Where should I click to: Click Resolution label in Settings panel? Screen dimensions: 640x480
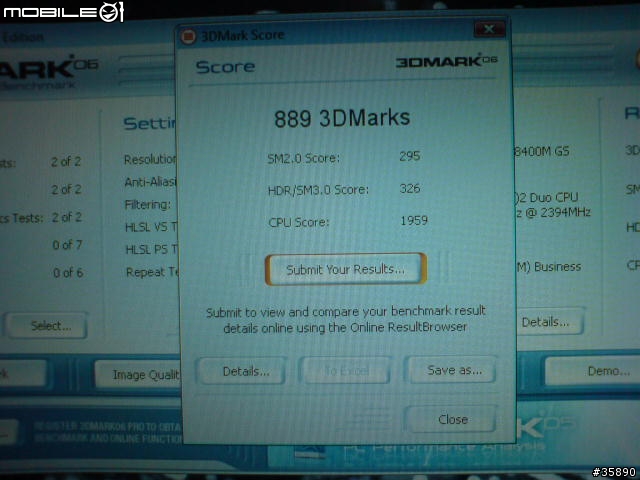(x=150, y=159)
